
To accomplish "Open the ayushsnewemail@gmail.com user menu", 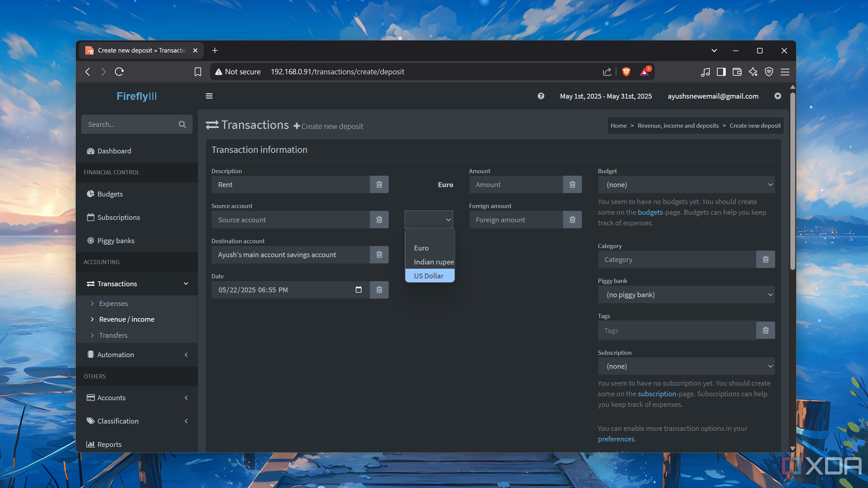I will tap(713, 96).
